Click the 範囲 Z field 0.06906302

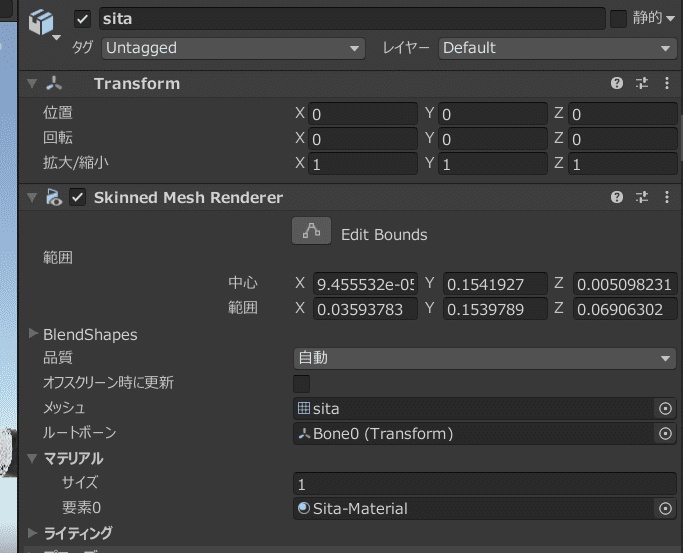625,309
